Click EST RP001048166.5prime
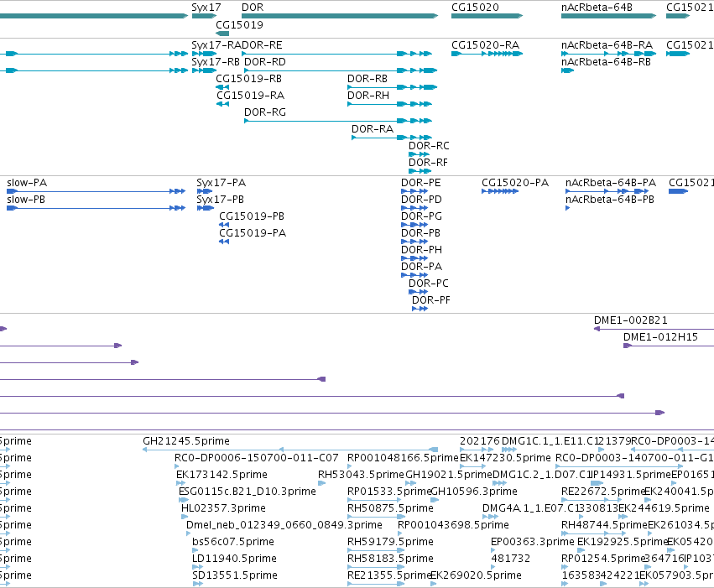This screenshot has width=714, height=588. (403, 458)
